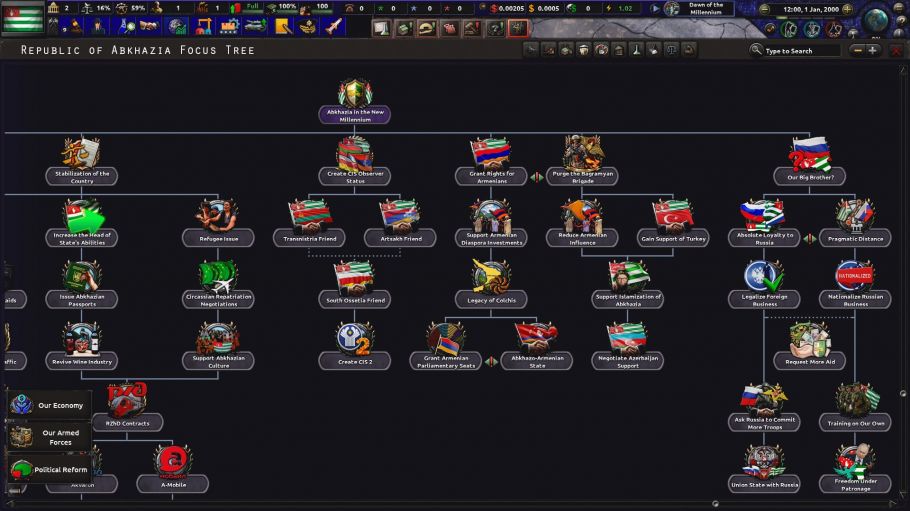Open the first alert icon with monitor
The width and height of the screenshot is (910, 511).
381,27
